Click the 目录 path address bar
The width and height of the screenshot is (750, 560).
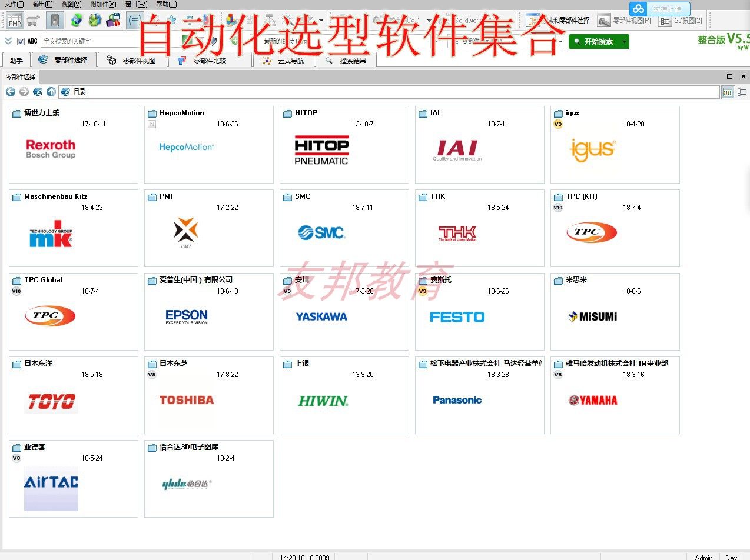pos(389,92)
